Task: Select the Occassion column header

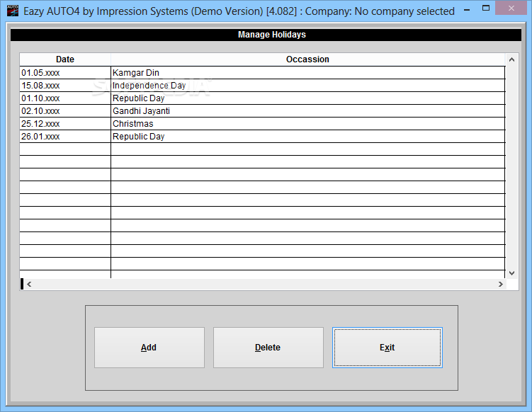Action: (307, 59)
